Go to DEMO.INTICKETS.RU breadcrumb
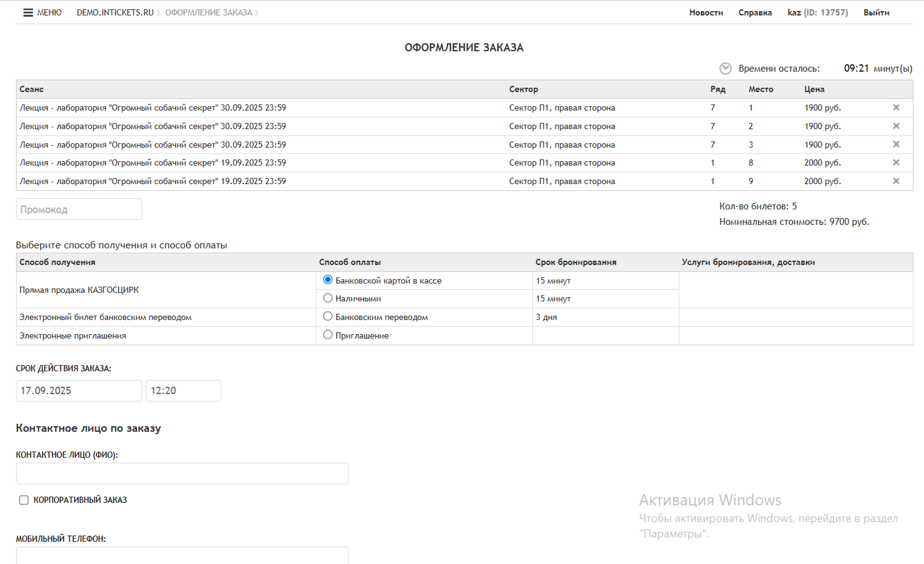Image resolution: width=924 pixels, height=564 pixels. (x=115, y=12)
